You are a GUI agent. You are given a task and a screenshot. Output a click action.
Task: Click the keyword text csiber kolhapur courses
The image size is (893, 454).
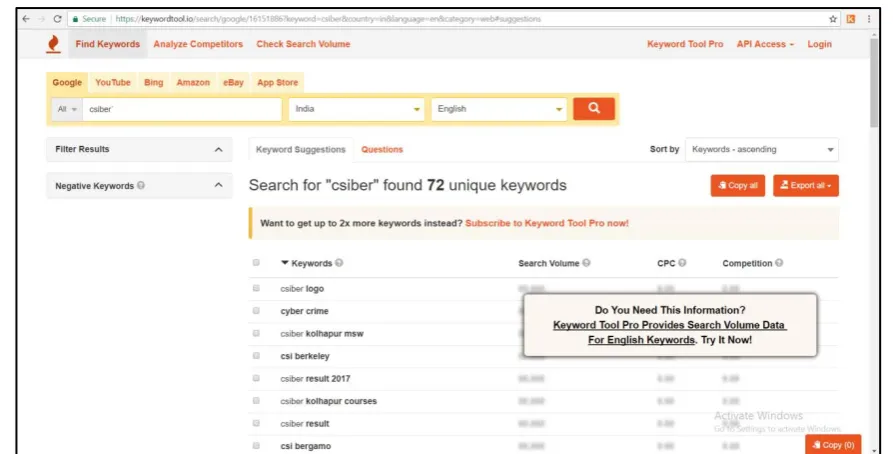tap(329, 401)
